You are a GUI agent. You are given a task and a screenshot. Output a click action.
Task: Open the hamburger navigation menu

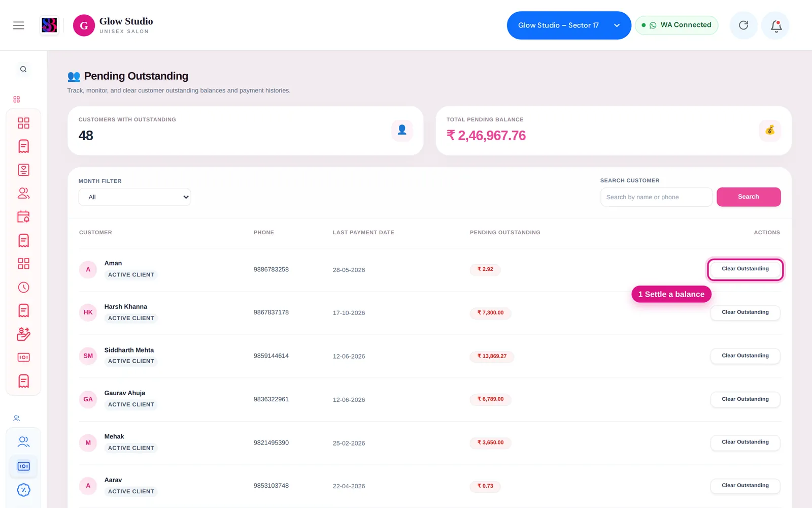(19, 25)
